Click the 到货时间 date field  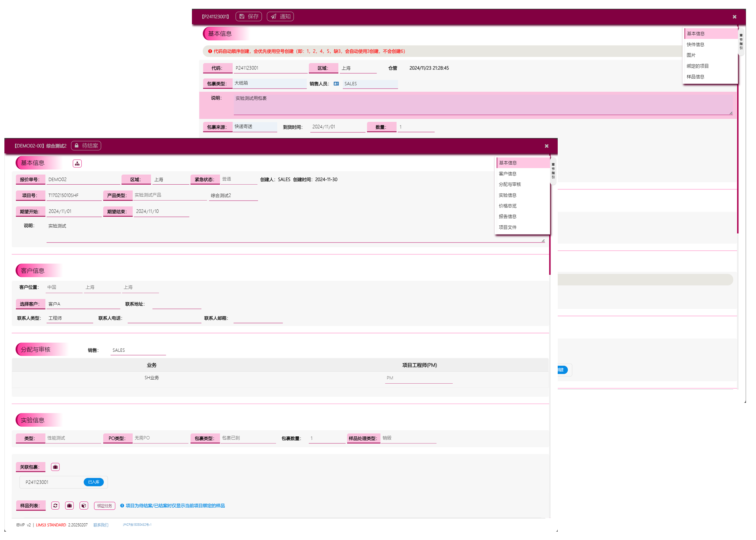tap(337, 127)
